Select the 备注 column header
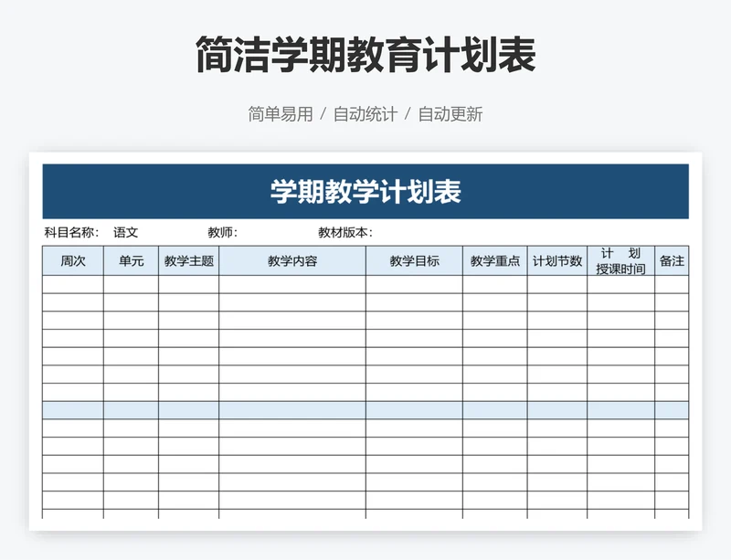The height and width of the screenshot is (560, 731). click(x=672, y=260)
